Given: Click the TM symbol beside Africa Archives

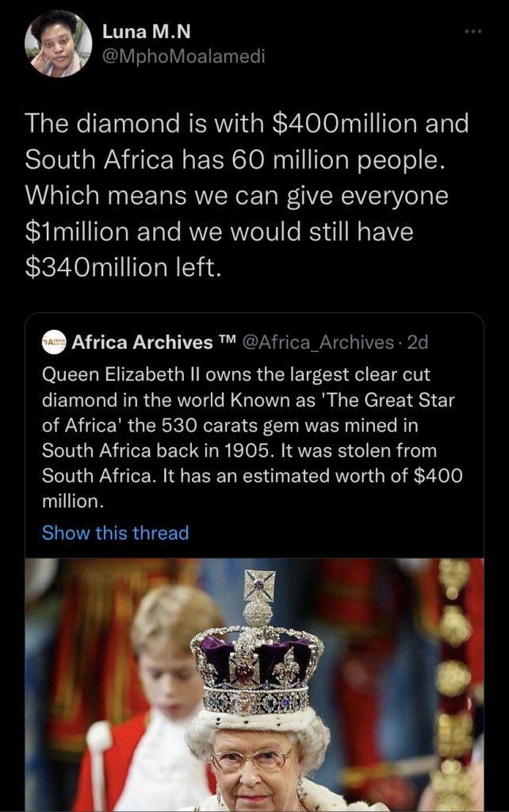Looking at the screenshot, I should [228, 342].
